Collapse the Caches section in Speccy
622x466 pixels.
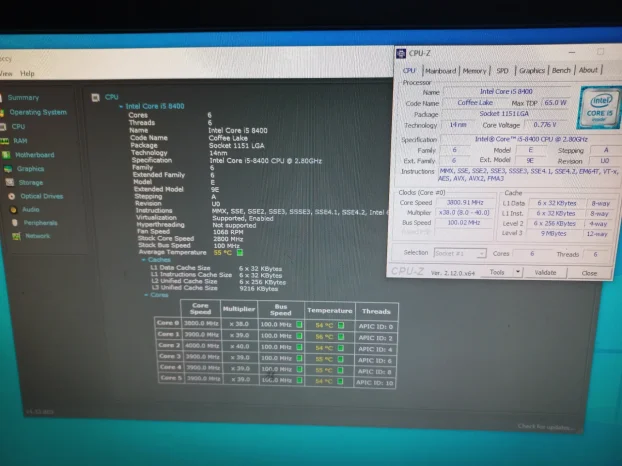(144, 260)
